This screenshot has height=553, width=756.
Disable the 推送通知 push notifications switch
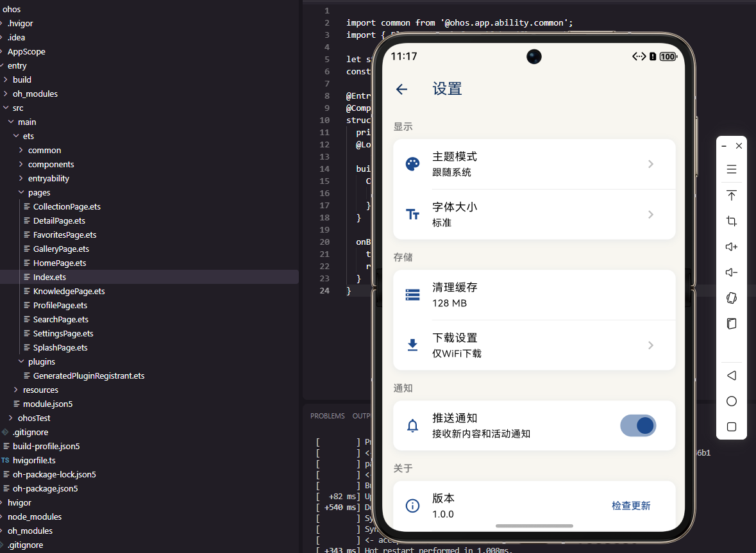(x=638, y=425)
